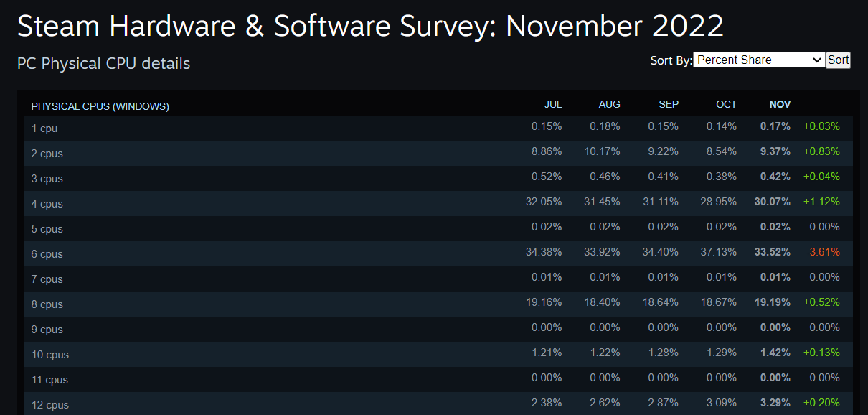The image size is (868, 415).
Task: Click the 12 cpus row label
Action: click(x=49, y=404)
